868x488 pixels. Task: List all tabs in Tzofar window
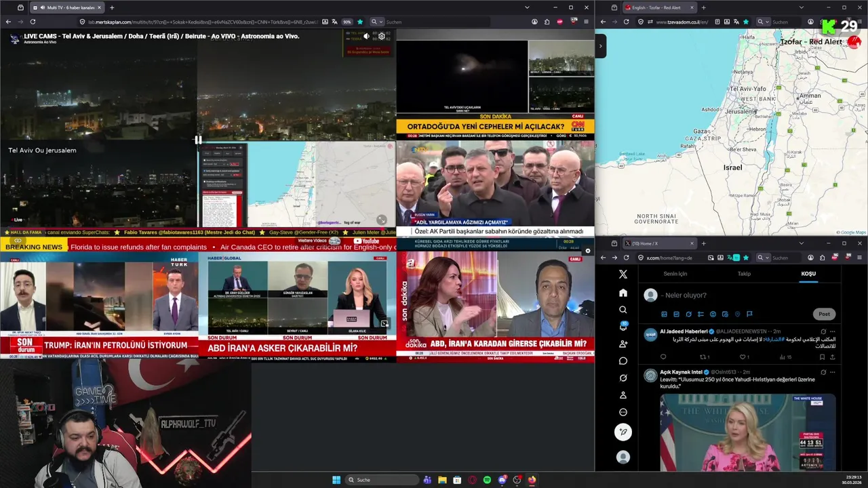point(801,7)
